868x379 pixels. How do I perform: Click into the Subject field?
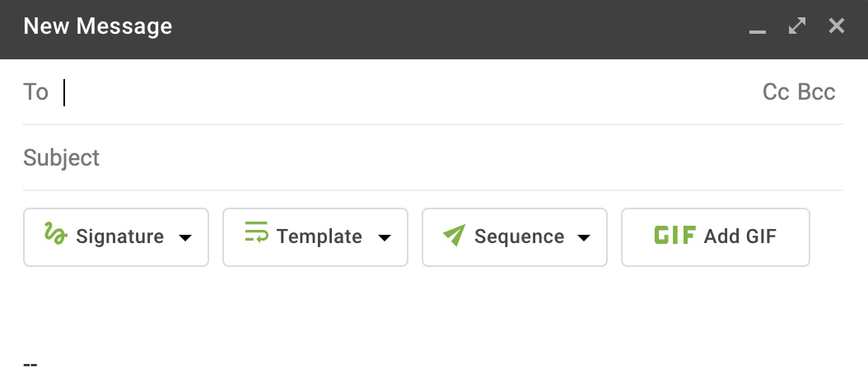coord(412,157)
